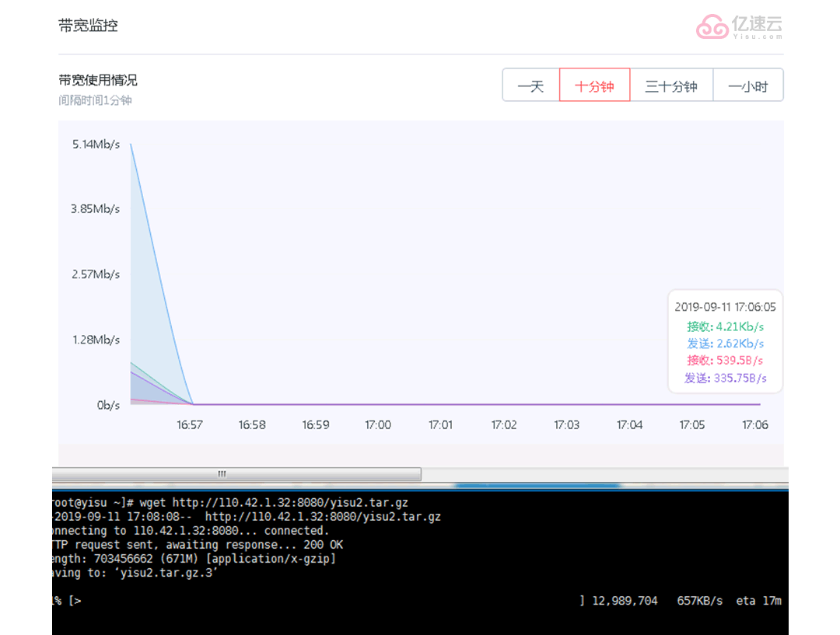
Task: Click the eta 17m value in terminal
Action: click(x=758, y=601)
